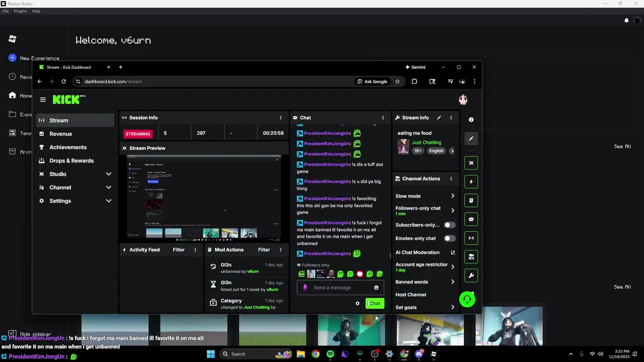Open the Mod Actions three-dot menu
Image resolution: width=644 pixels, height=362 pixels.
[x=281, y=250]
